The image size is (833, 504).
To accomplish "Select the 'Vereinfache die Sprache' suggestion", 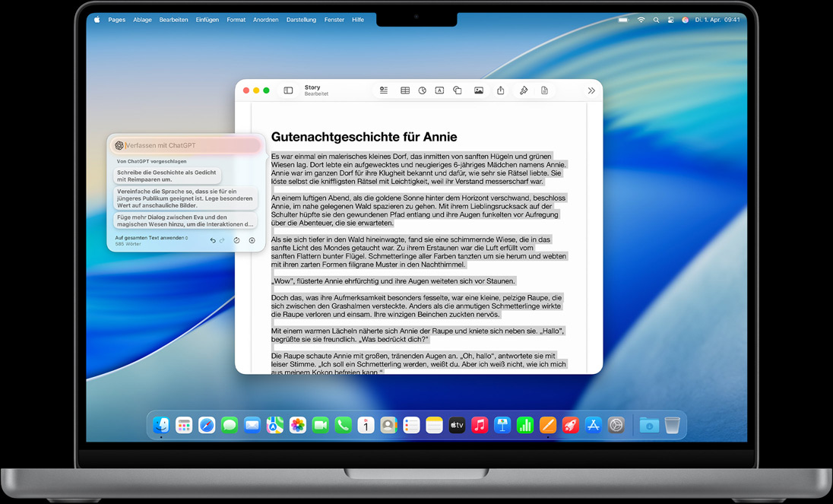I will pyautogui.click(x=184, y=198).
